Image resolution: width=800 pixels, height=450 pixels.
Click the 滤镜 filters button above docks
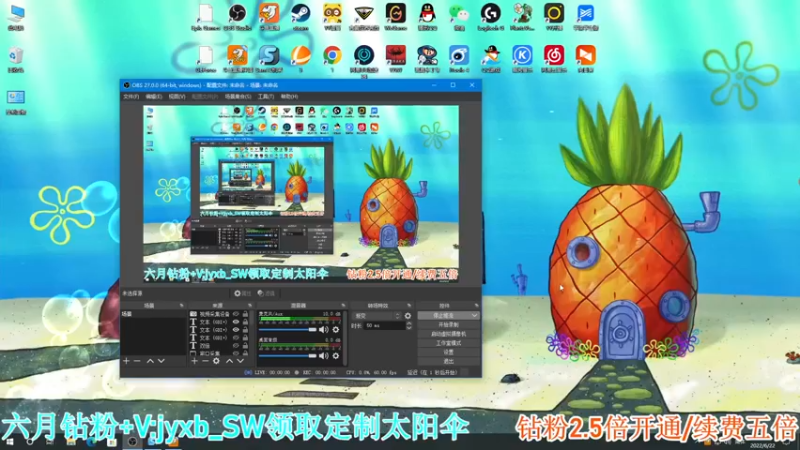tap(267, 293)
